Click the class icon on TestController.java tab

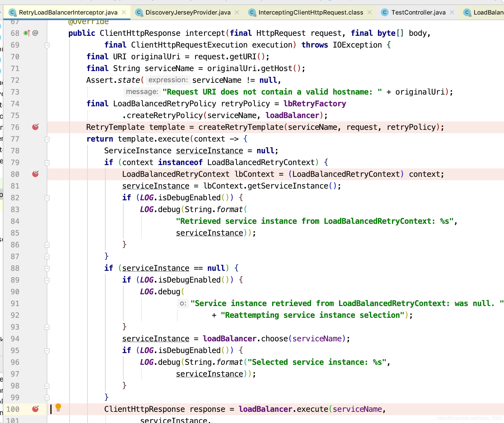(x=384, y=12)
